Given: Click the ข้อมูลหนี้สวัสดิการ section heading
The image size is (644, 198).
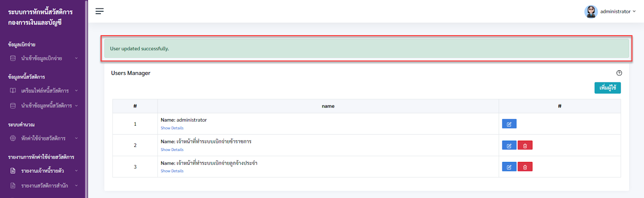Looking at the screenshot, I should tap(27, 77).
